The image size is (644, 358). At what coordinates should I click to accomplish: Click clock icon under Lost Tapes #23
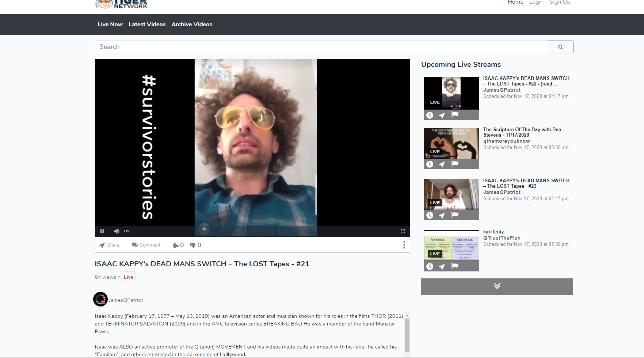tap(430, 216)
